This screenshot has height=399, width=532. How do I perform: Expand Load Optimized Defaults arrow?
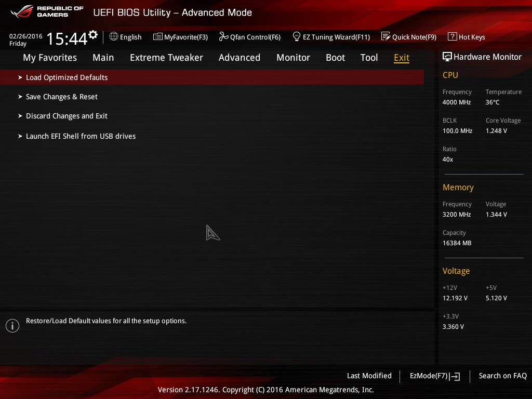pyautogui.click(x=20, y=77)
